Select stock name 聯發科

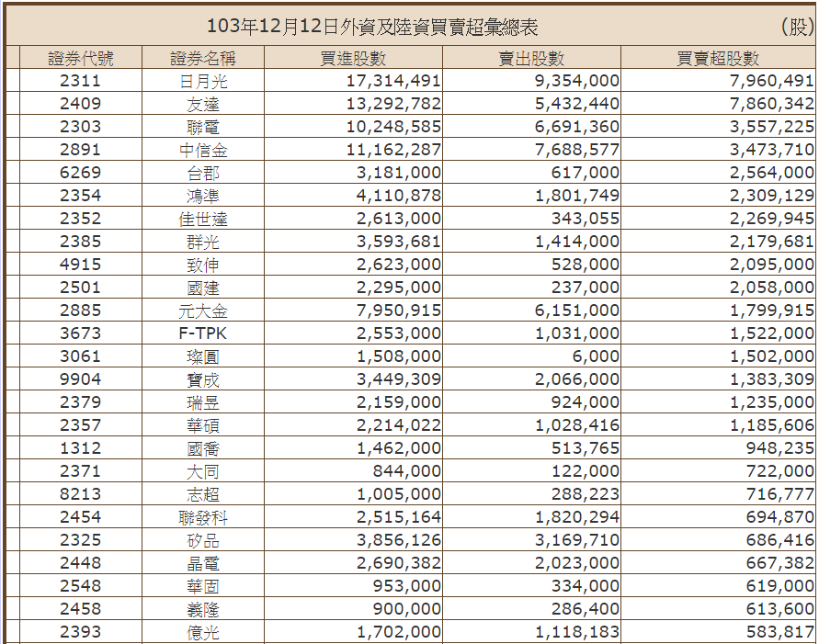[x=203, y=518]
